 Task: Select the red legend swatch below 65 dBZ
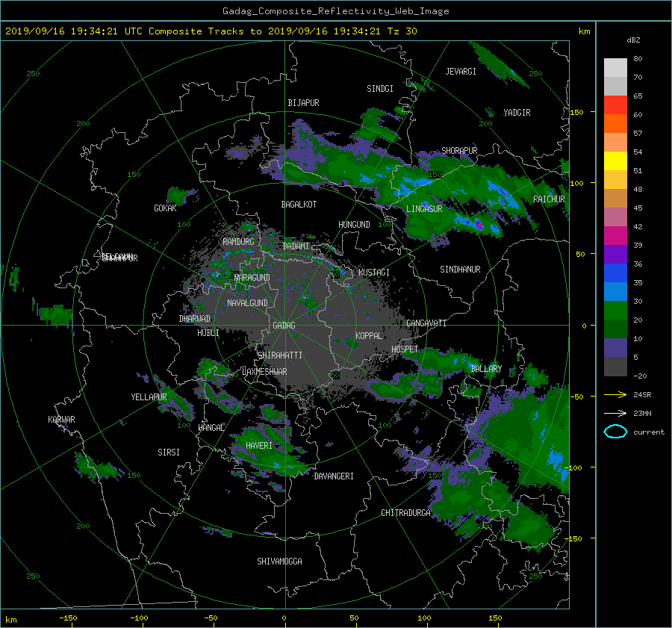tap(615, 105)
